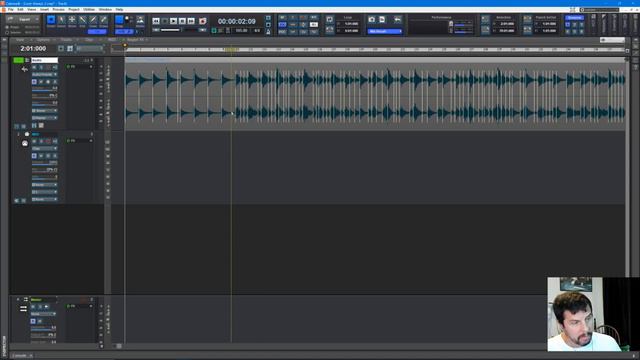Select the Select tool
This screenshot has width=640, height=360.
[x=61, y=20]
